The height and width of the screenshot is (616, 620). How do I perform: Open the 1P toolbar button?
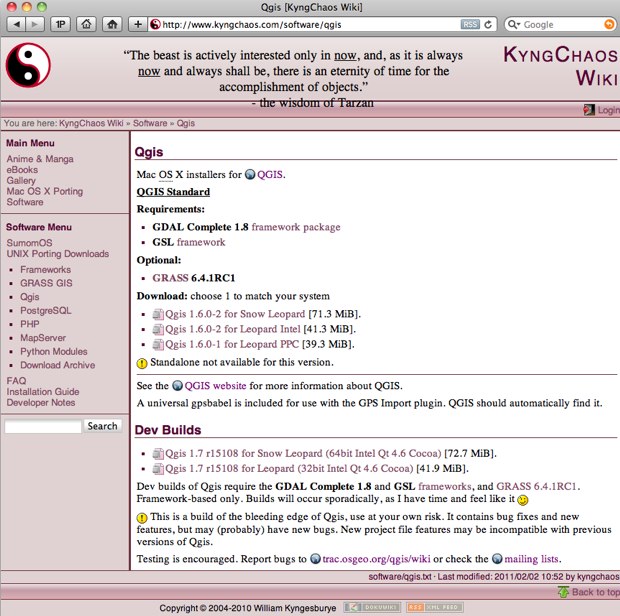click(x=60, y=25)
